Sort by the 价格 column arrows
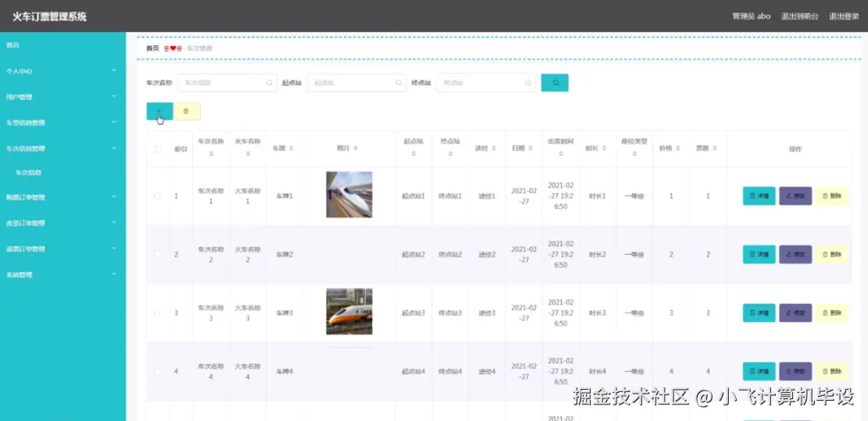This screenshot has height=421, width=868. tap(679, 149)
